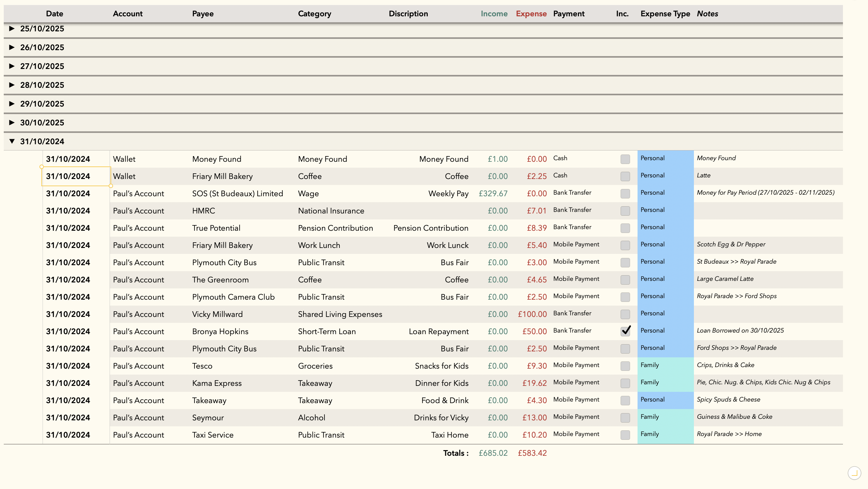Image resolution: width=868 pixels, height=489 pixels.
Task: Toggle Inc. checkbox for Taxi Service row
Action: click(x=625, y=435)
